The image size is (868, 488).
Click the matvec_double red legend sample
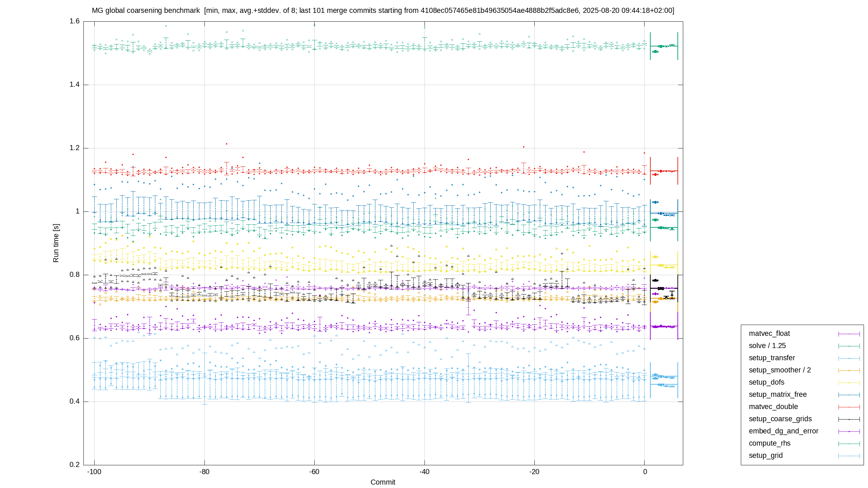[x=849, y=407]
